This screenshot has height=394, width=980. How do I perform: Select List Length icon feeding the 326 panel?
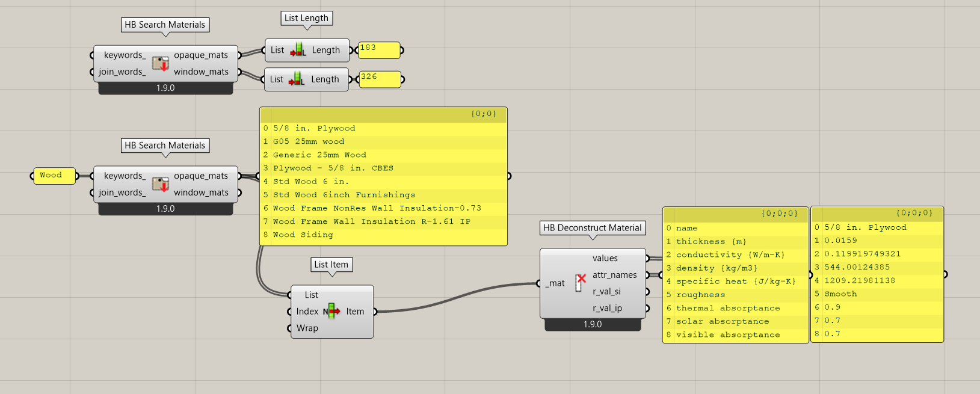click(x=297, y=79)
